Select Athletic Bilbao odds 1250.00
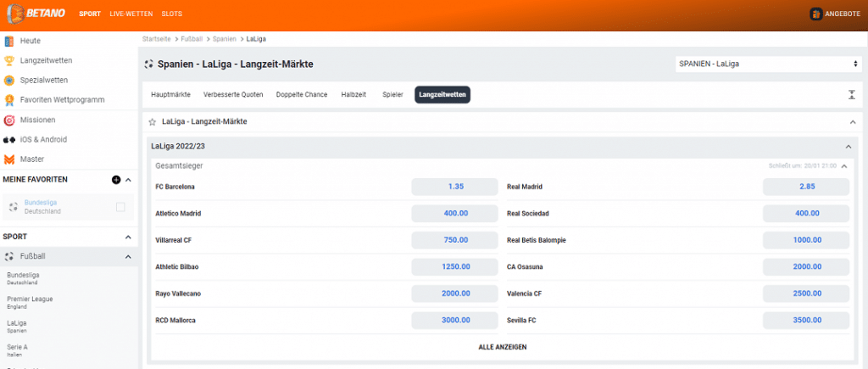Screen dimensions: 868x369 (455, 266)
